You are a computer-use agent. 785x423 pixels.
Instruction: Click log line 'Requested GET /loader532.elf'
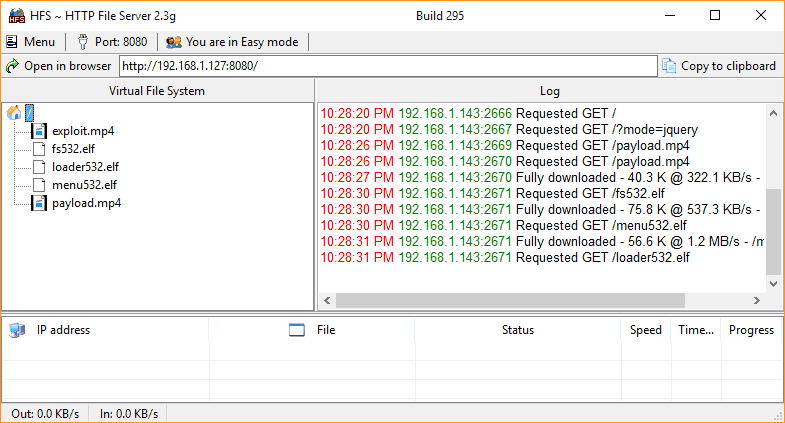click(x=505, y=258)
